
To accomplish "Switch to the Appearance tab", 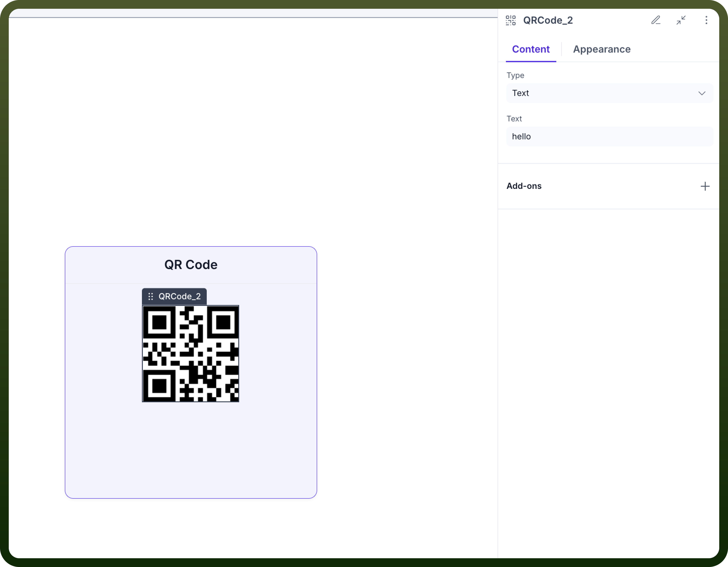I will point(602,49).
